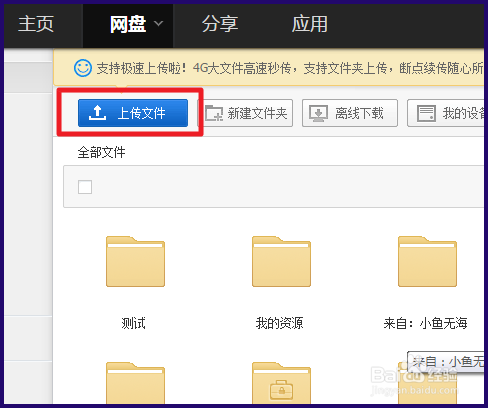The width and height of the screenshot is (488, 408).
Task: Click the offline download monitor icon
Action: point(319,114)
